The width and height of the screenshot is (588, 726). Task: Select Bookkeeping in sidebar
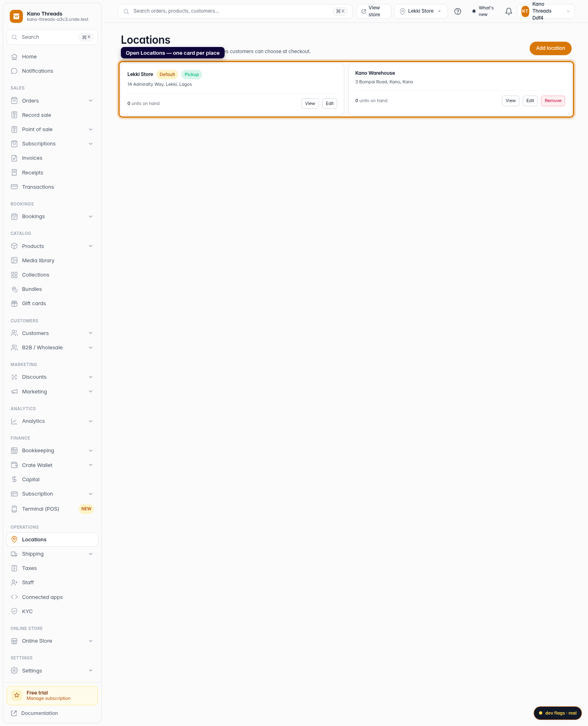(x=52, y=451)
